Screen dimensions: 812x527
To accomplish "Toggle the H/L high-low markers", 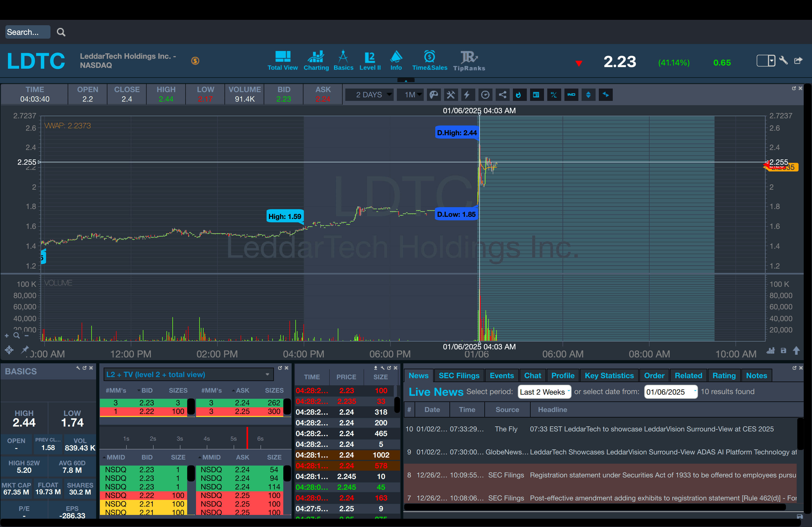I will [553, 95].
